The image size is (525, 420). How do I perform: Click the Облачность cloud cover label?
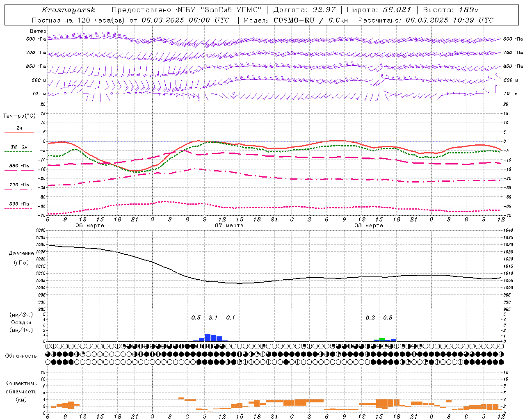(x=21, y=356)
